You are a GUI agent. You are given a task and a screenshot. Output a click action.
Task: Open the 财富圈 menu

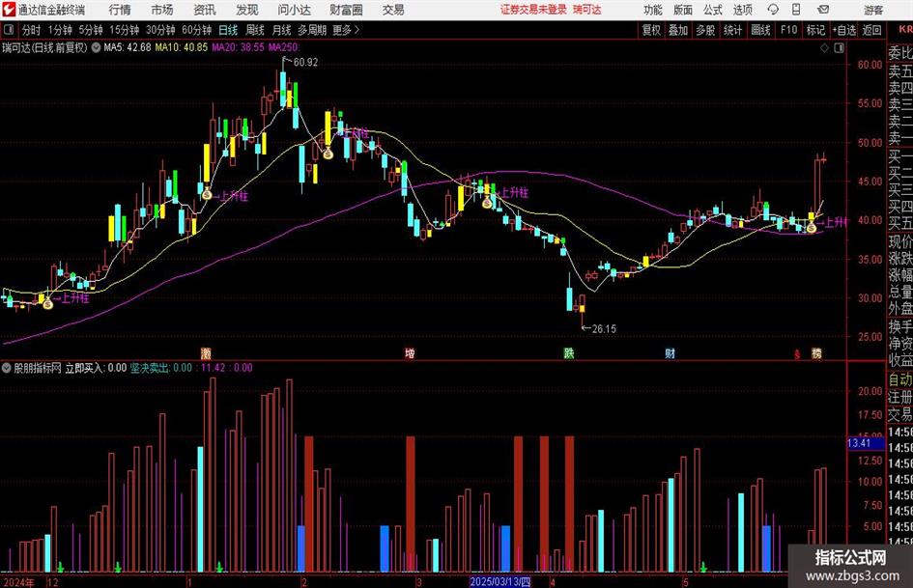[346, 10]
